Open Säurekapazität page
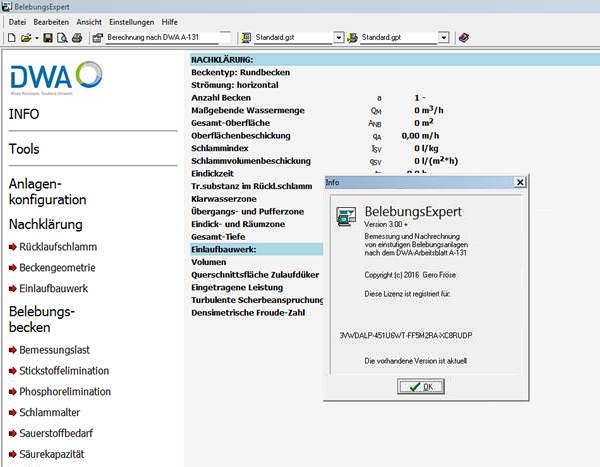600x467 pixels. [x=52, y=454]
